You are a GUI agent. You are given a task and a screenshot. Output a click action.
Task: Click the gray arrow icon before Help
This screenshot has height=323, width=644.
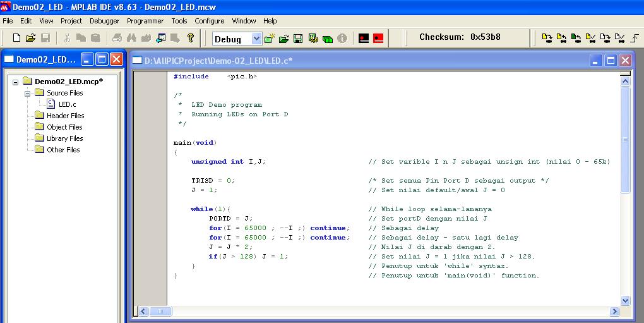176,38
